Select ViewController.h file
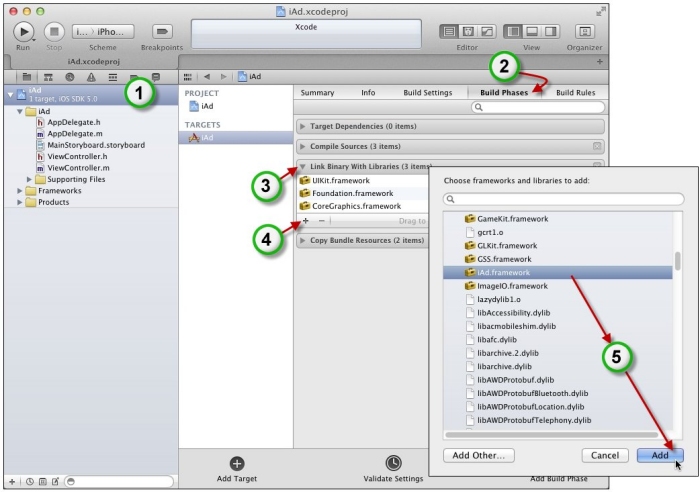700x492 pixels. [x=77, y=157]
